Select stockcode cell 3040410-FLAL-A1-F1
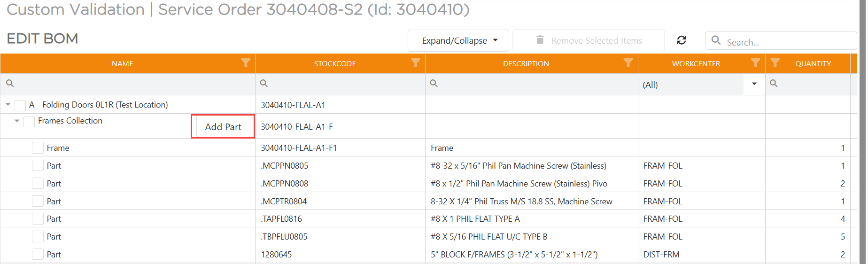 [340, 148]
